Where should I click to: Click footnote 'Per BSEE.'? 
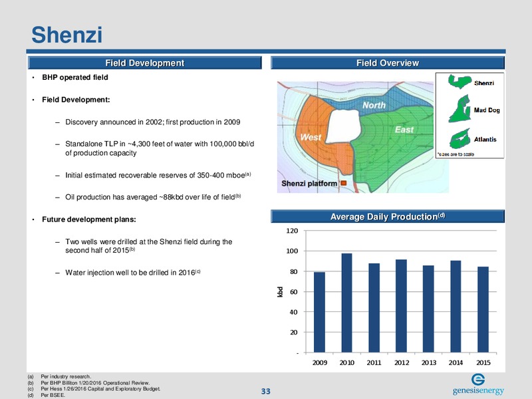53,395
